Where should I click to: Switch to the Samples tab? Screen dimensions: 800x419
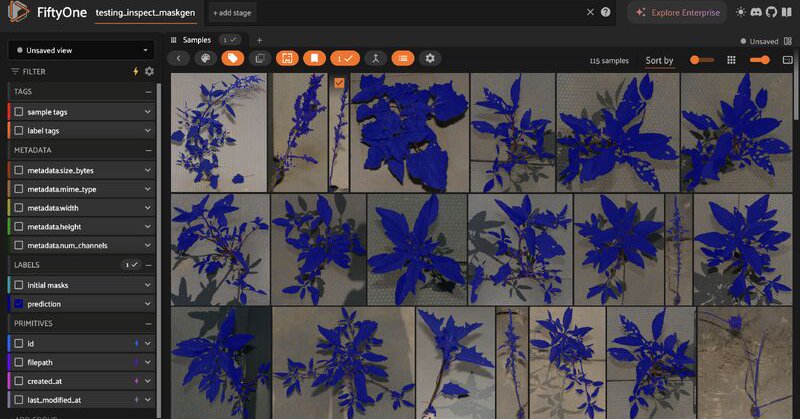pyautogui.click(x=196, y=40)
